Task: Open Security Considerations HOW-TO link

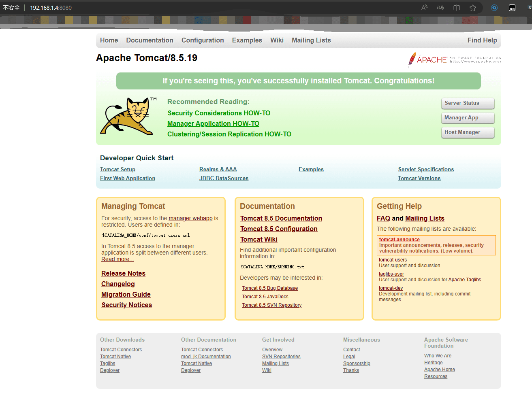Action: pyautogui.click(x=219, y=113)
